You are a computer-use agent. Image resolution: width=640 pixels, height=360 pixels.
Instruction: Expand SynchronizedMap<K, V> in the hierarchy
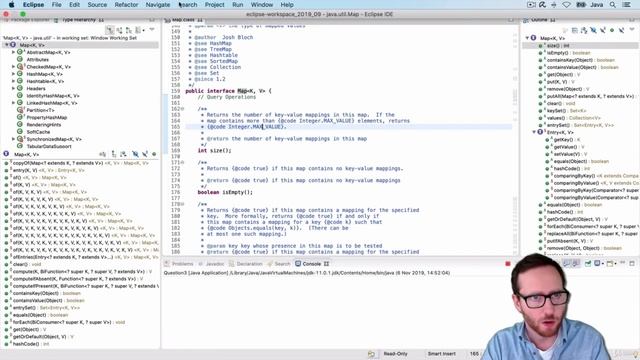click(x=13, y=139)
